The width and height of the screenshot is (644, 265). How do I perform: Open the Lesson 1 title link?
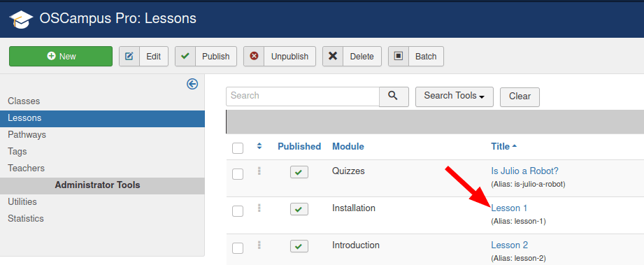click(x=509, y=208)
